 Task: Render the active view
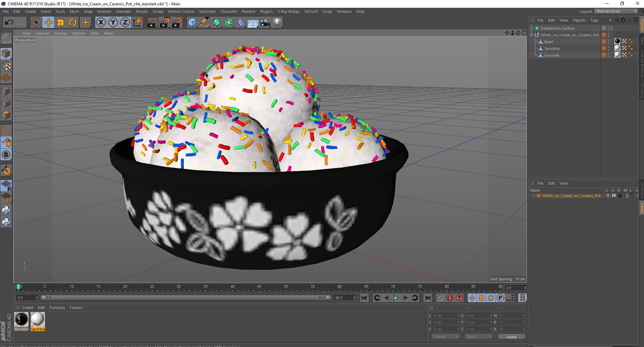[152, 23]
